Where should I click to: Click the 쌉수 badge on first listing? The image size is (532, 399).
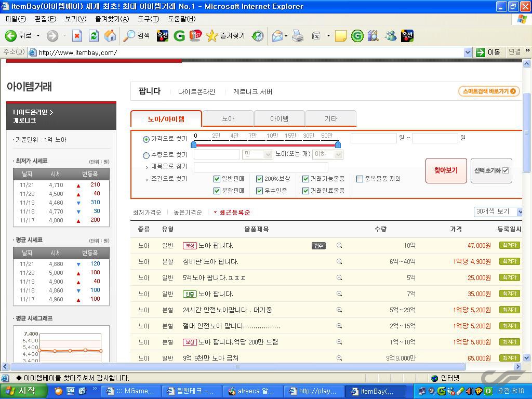point(318,246)
